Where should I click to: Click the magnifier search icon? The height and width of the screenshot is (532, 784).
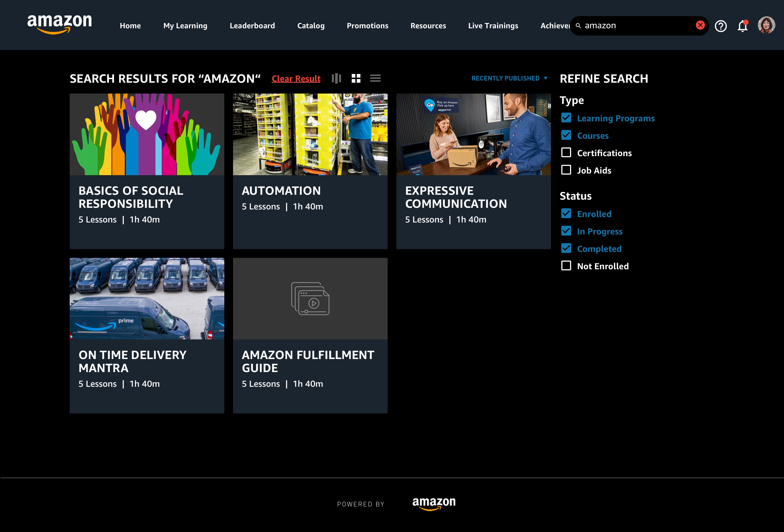(578, 26)
